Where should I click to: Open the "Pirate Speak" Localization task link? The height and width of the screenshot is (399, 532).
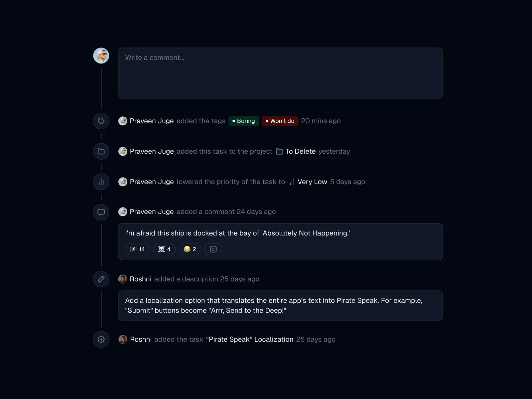(250, 339)
